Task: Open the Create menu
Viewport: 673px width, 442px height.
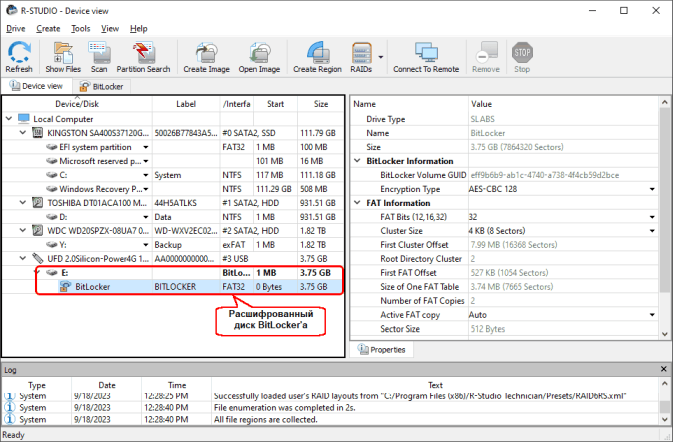Action: tap(48, 28)
